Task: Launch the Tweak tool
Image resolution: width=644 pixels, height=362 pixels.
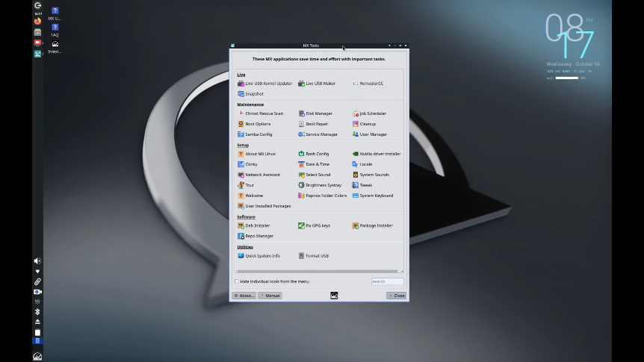Action: 362,185
